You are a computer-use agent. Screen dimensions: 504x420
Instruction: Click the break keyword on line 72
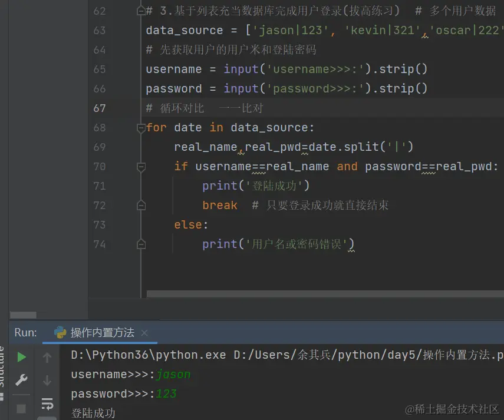click(x=219, y=205)
